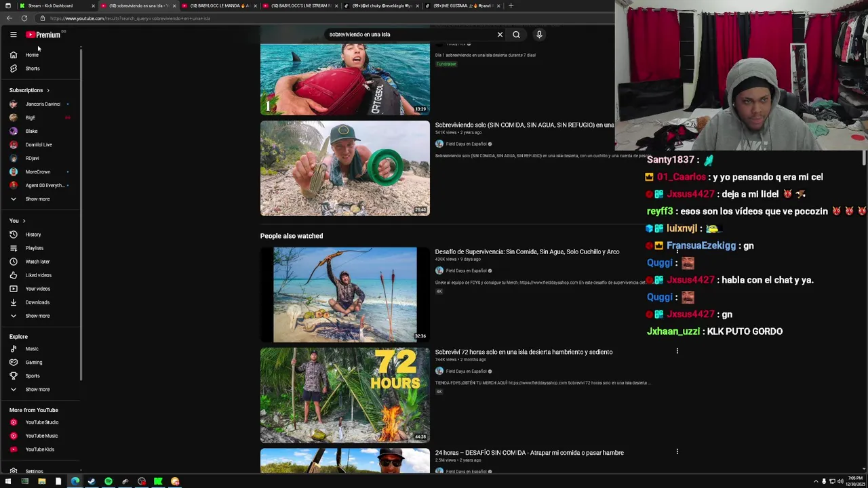
Task: Open MoreCrown subscription channel
Action: (39, 172)
